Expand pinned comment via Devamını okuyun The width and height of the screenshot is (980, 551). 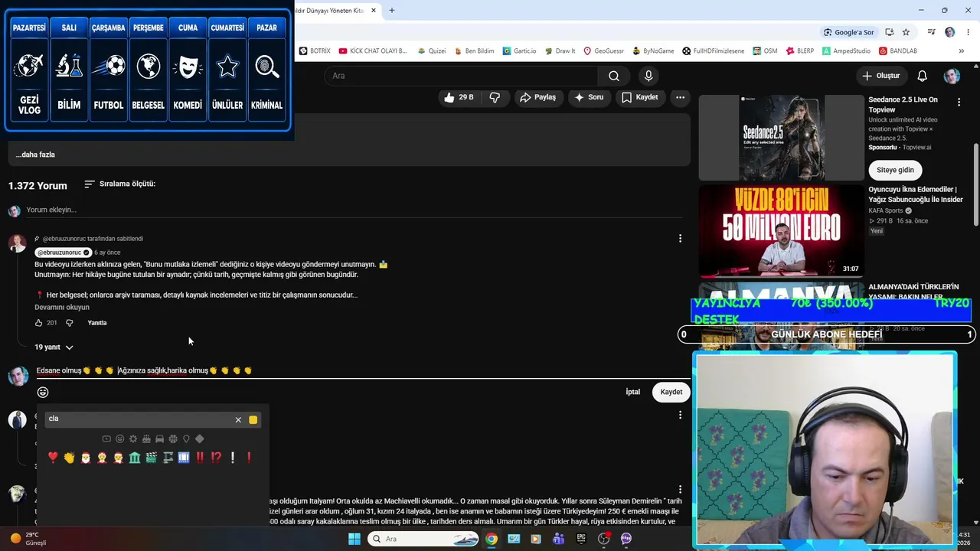(x=62, y=307)
